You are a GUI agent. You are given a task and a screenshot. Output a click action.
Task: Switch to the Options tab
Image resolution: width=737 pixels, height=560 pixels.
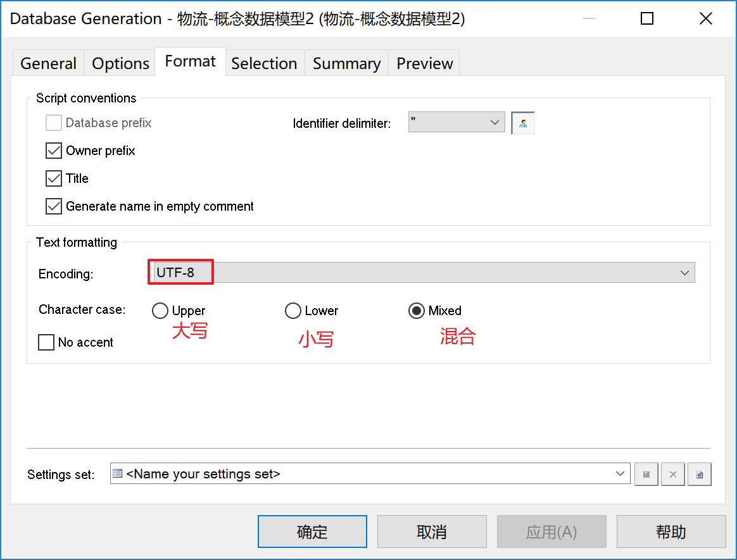[120, 63]
